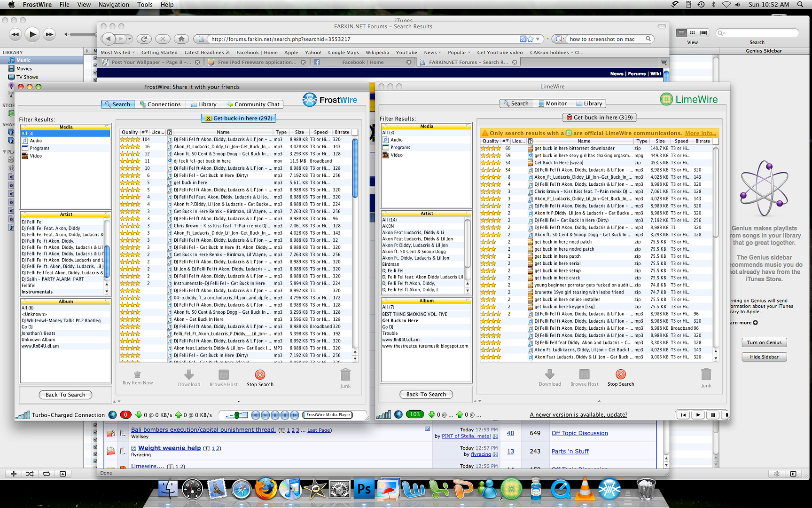Screen dimensions: 812x508
Task: Close LimeWire 'Get buck in here (319)' search tab
Action: click(x=570, y=118)
